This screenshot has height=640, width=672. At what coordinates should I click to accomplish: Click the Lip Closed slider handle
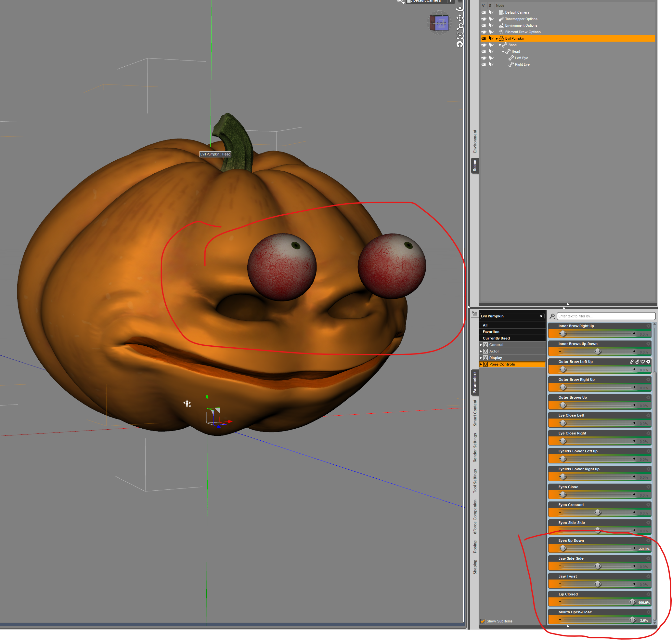[x=632, y=602]
